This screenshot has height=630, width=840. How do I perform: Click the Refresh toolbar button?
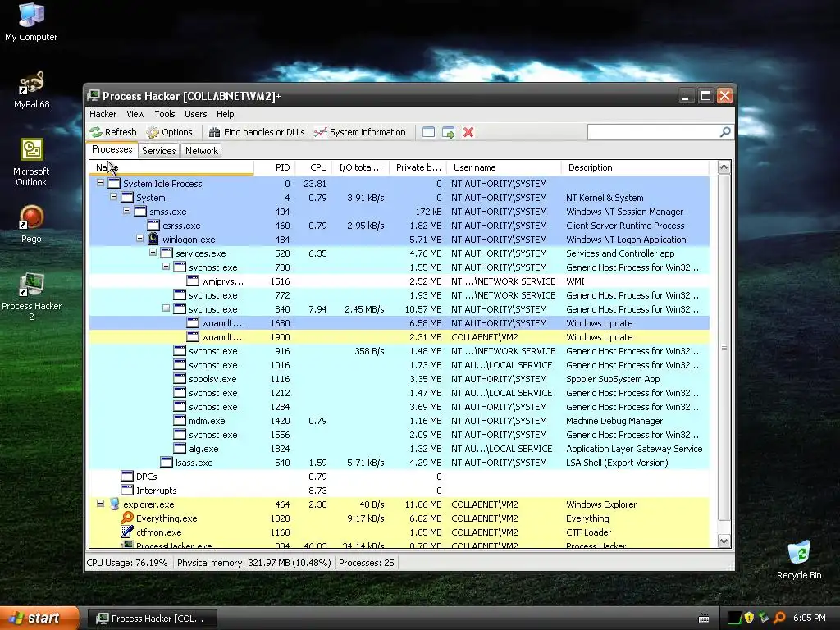[x=113, y=132]
